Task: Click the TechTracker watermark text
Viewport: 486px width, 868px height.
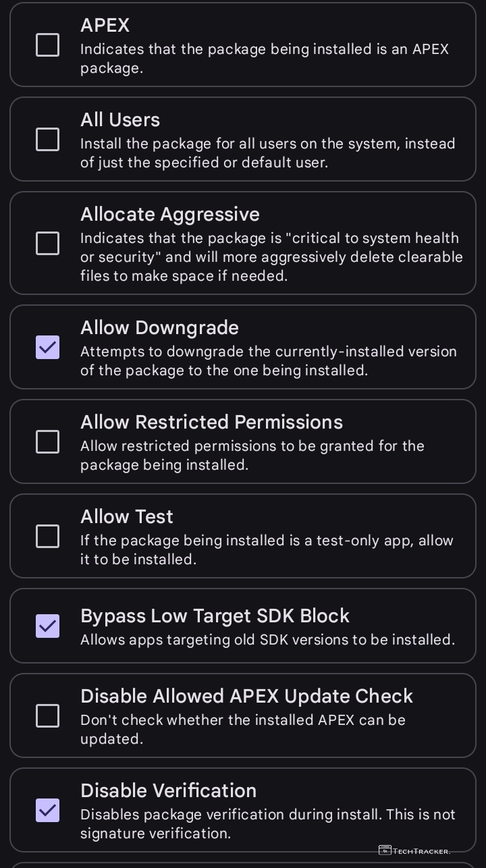Action: tap(421, 851)
